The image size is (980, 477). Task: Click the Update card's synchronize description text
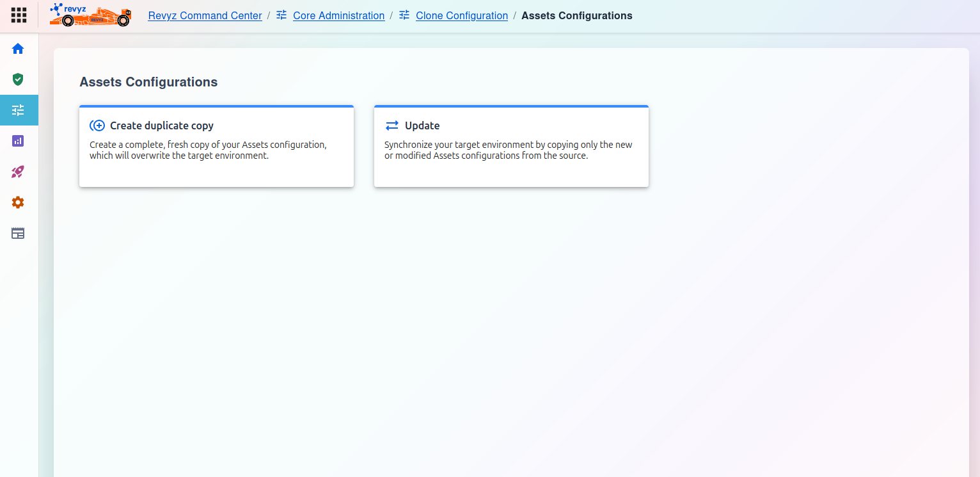click(x=508, y=150)
